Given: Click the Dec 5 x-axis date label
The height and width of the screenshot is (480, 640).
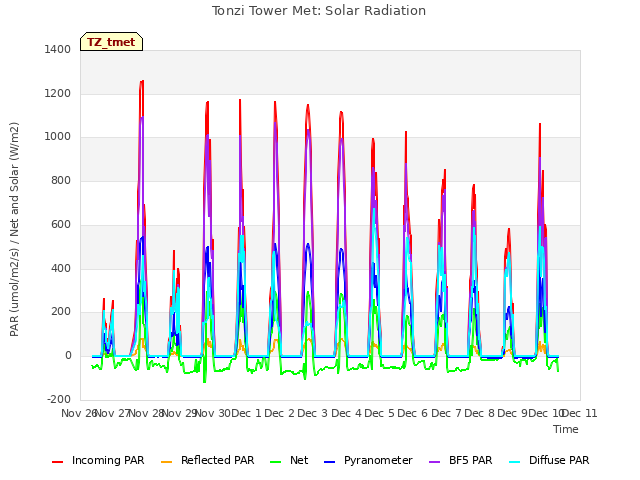Looking at the screenshot, I should 380,413.
